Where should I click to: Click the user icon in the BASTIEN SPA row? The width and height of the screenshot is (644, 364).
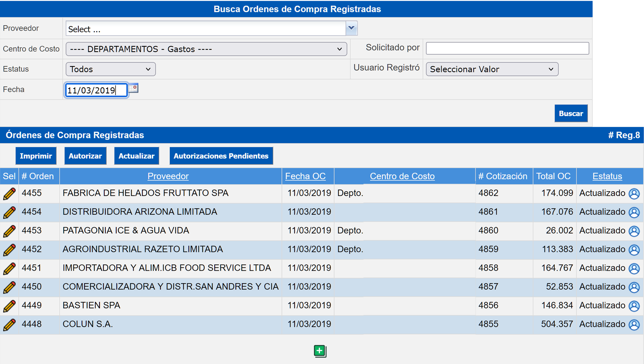tap(634, 306)
